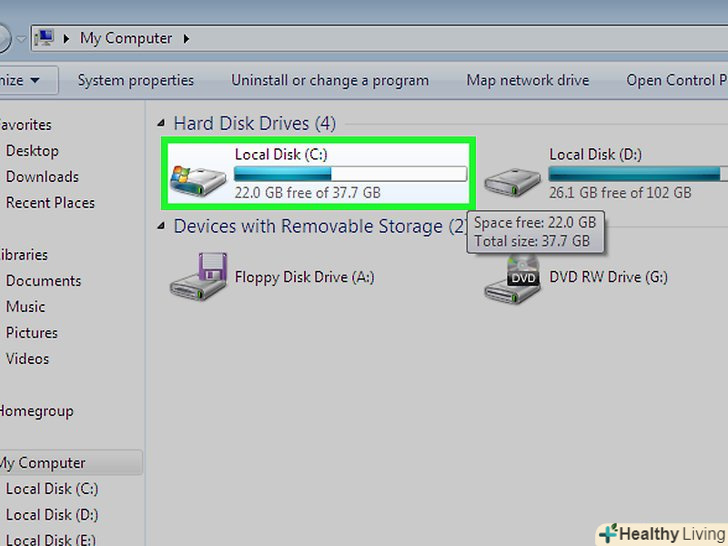The image size is (728, 546).
Task: Open the Documents library
Action: [x=43, y=281]
